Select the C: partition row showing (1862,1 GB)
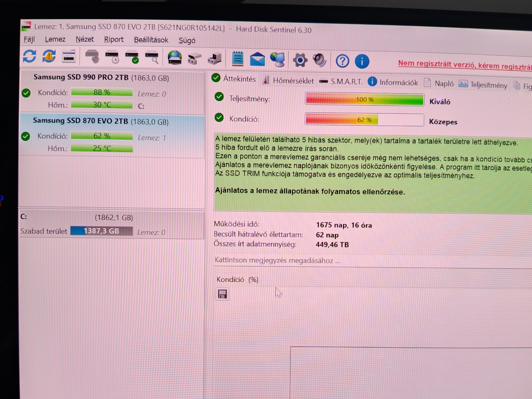This screenshot has height=399, width=532. (112, 225)
